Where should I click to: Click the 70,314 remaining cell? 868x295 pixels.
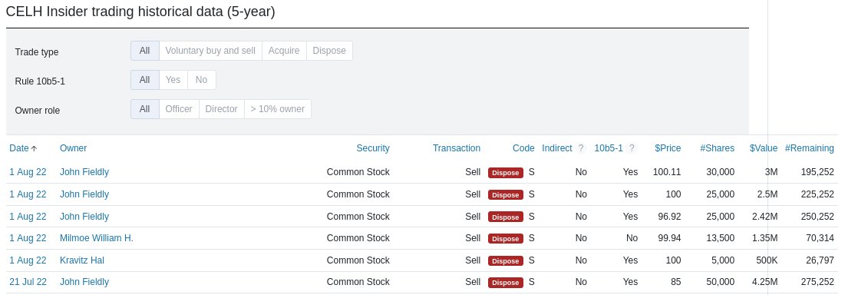(x=820, y=238)
